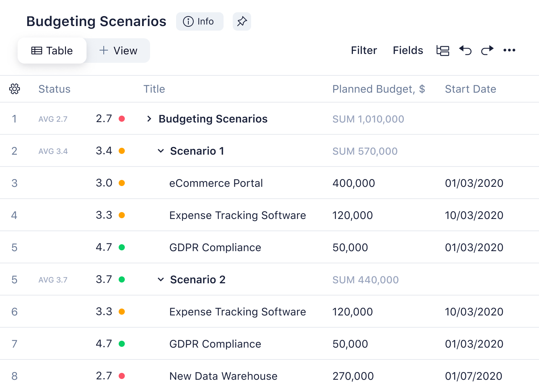Click the red status dot for New Data Warehouse

[122, 376]
